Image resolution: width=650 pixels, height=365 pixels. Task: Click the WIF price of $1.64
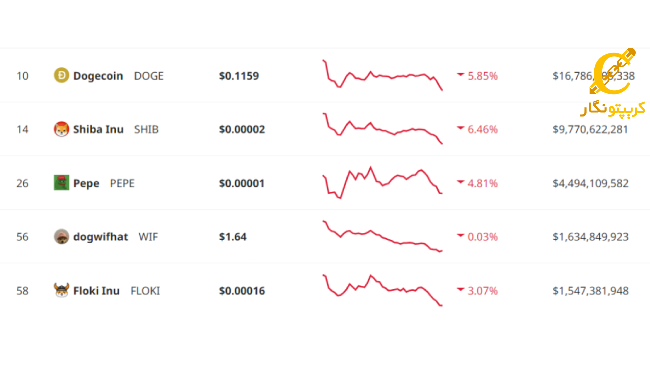[x=233, y=237]
